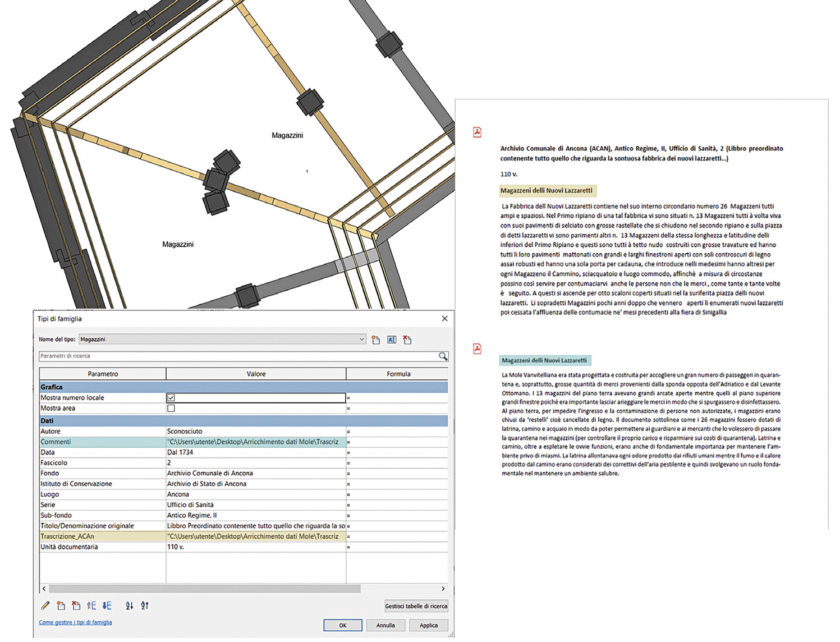Move parameter up with the up-arrow icon
The image size is (840, 642).
pyautogui.click(x=91, y=606)
